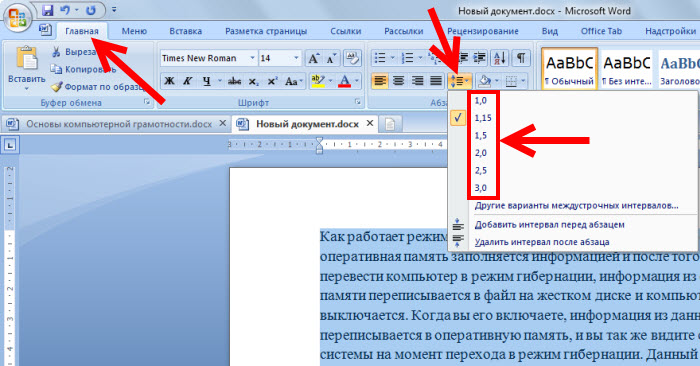Screen dimensions: 700x366
Task: Toggle italic К formatting
Action: [x=188, y=81]
